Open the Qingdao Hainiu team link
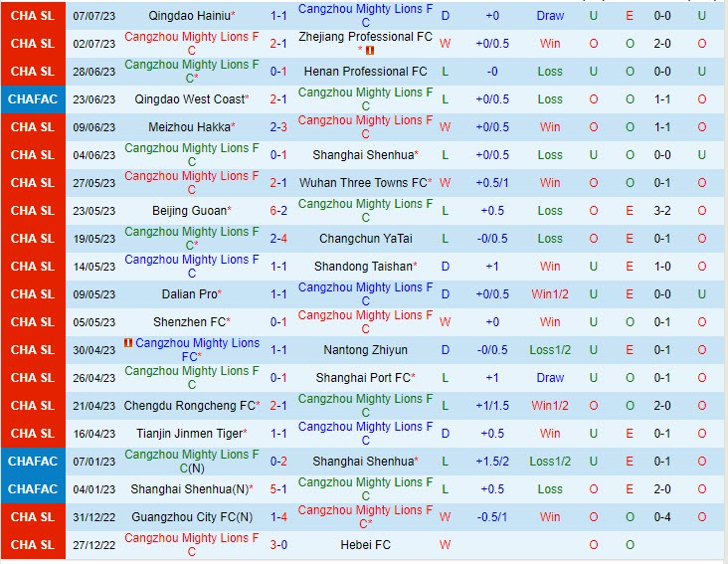This screenshot has height=564, width=728. click(x=189, y=16)
